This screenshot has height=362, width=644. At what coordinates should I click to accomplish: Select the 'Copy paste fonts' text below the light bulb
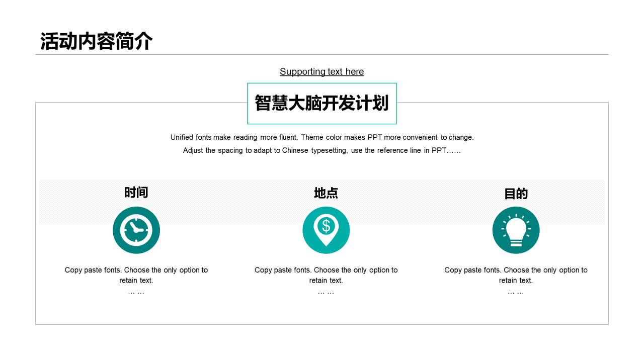tap(516, 281)
